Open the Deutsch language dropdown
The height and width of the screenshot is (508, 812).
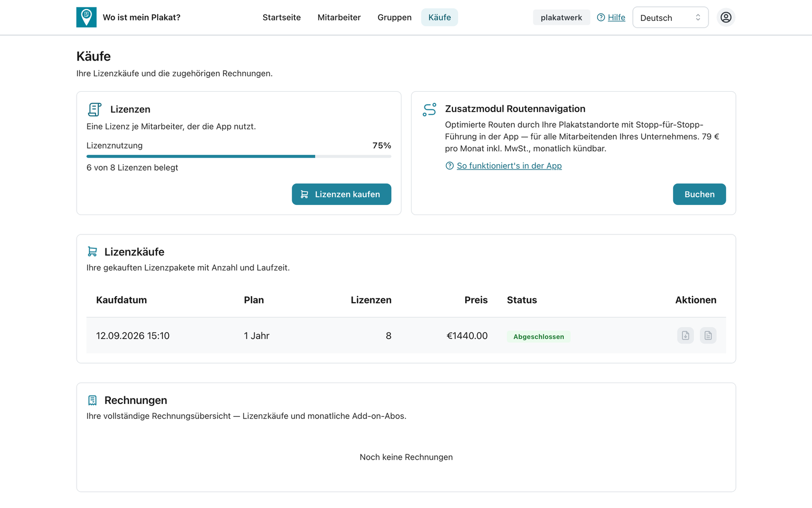click(x=670, y=18)
